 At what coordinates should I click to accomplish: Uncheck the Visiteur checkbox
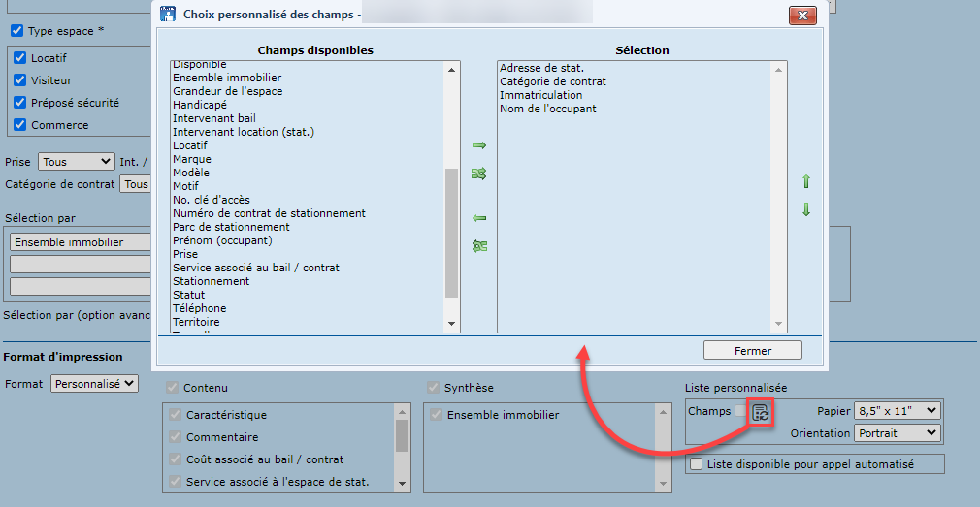pyautogui.click(x=19, y=80)
